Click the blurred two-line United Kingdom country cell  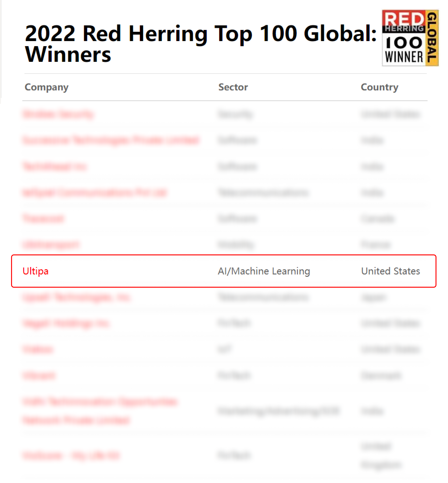click(381, 455)
